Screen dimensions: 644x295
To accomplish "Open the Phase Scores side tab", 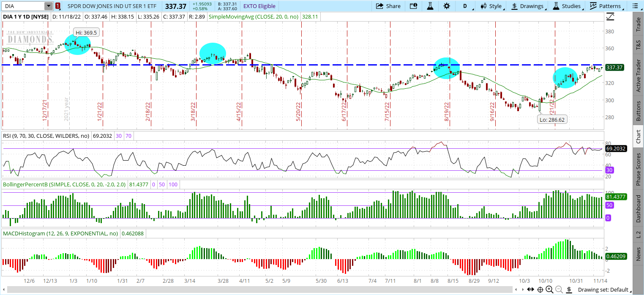I will (638, 169).
